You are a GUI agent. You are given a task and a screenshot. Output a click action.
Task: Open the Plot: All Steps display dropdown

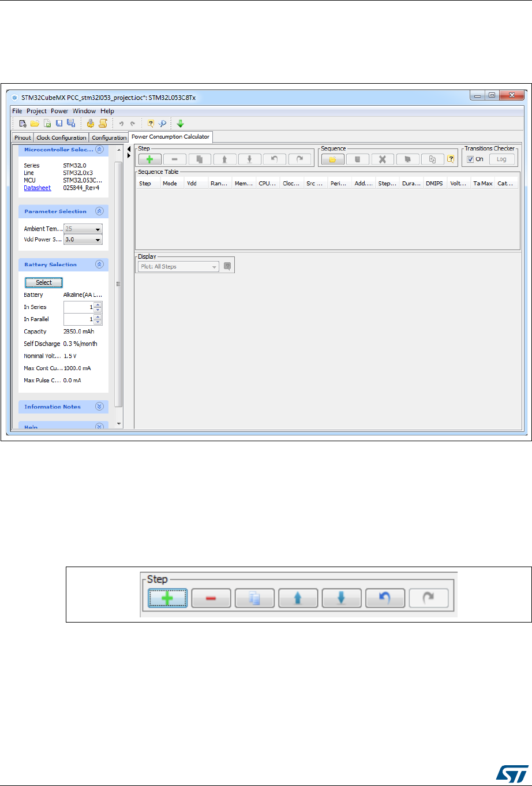click(x=179, y=266)
